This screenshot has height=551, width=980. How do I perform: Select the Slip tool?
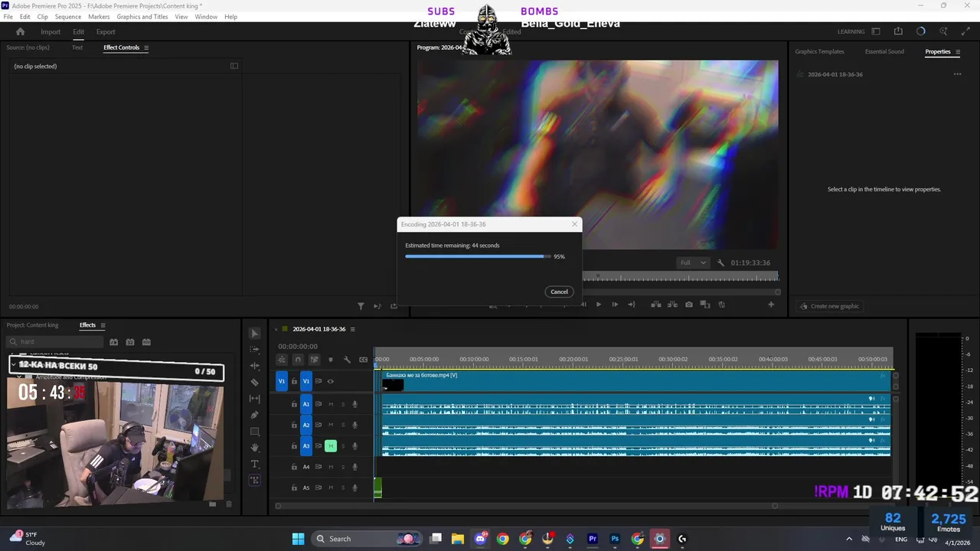(x=255, y=399)
